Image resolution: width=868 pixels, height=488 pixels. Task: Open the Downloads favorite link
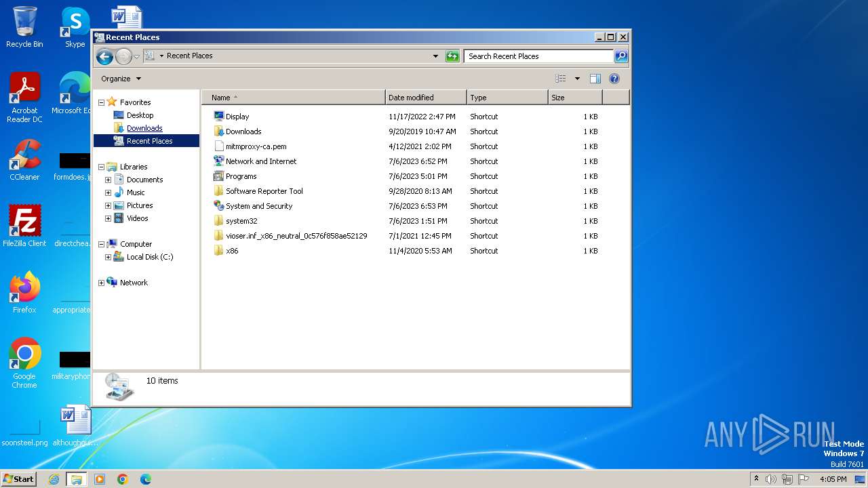[144, 128]
